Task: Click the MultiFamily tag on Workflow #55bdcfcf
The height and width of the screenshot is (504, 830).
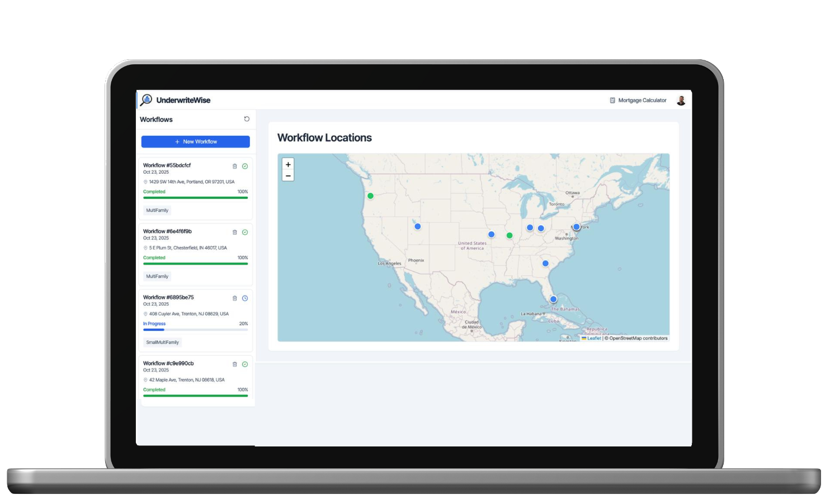Action: click(157, 211)
